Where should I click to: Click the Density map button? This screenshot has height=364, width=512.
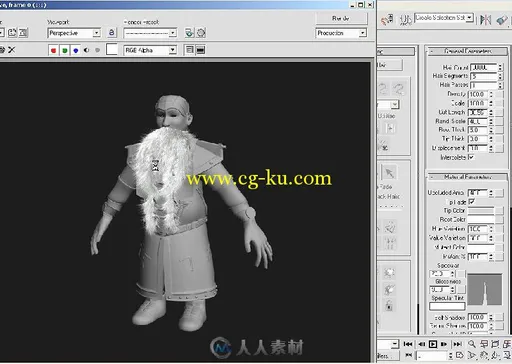point(499,94)
